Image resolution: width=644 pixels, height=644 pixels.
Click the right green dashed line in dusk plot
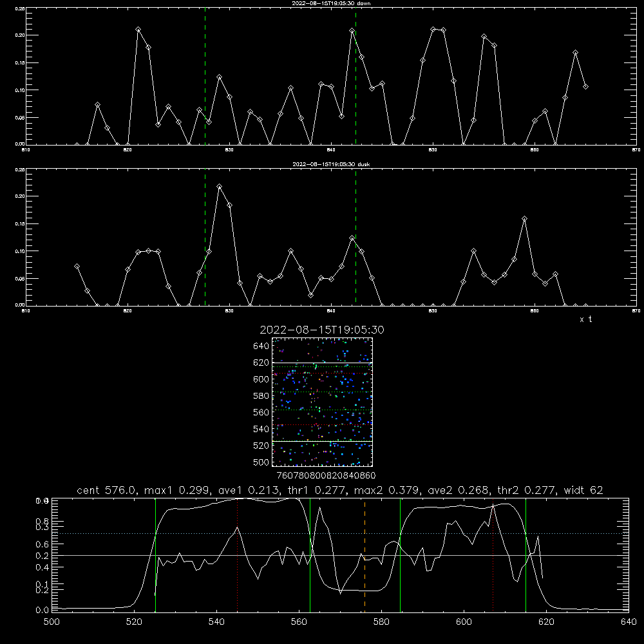(x=355, y=237)
